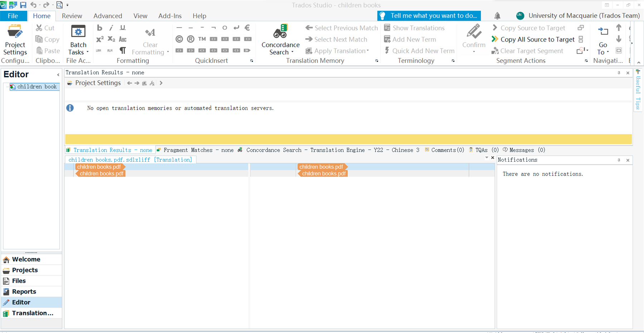644x333 pixels.
Task: Insert the degree symbol from QuickInsert
Action: tap(225, 28)
